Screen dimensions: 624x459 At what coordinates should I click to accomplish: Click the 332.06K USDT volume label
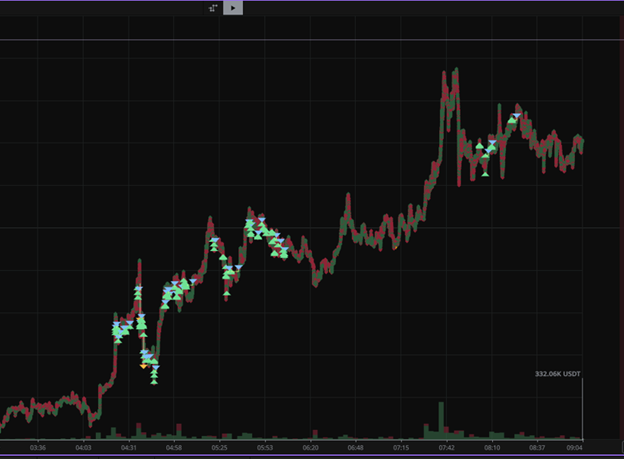558,374
